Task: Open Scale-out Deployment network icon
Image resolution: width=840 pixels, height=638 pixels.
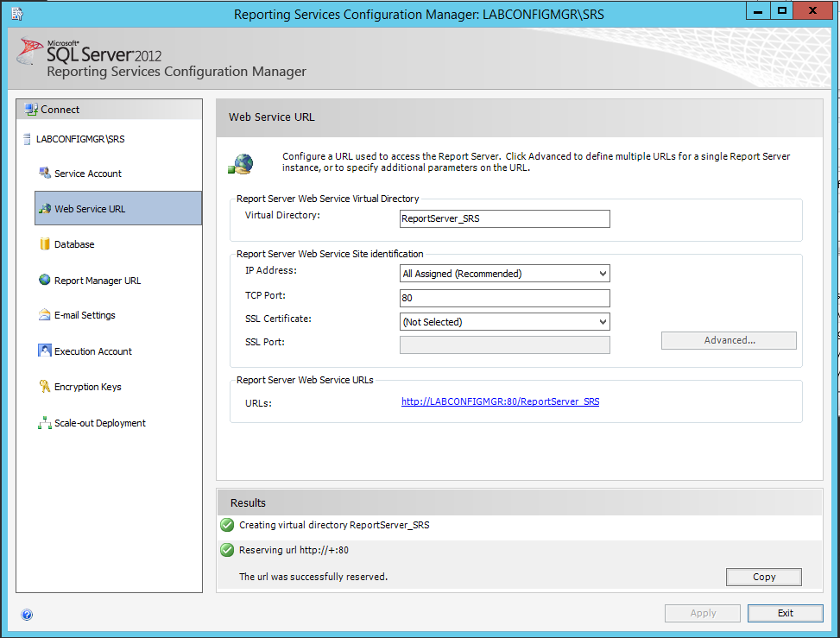Action: tap(45, 423)
